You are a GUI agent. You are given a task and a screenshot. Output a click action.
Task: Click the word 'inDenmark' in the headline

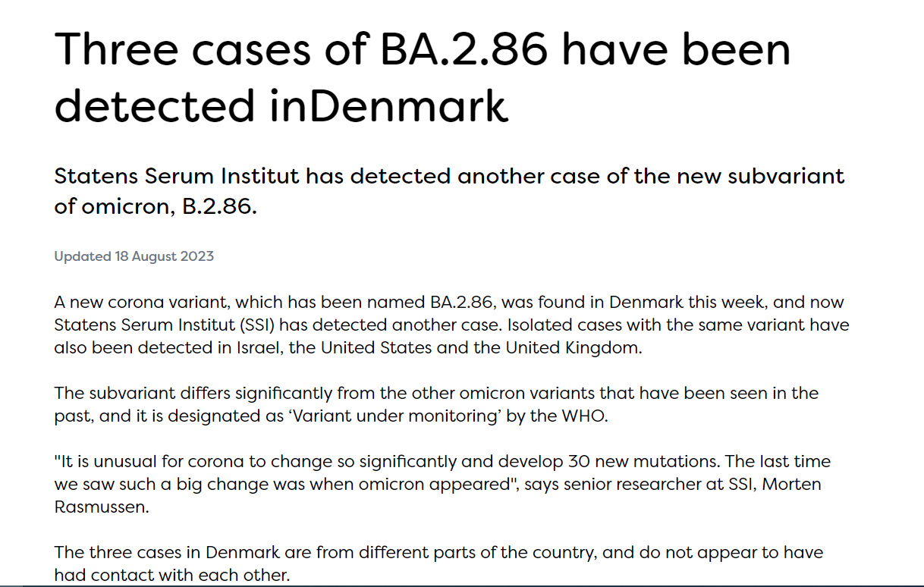coord(388,105)
